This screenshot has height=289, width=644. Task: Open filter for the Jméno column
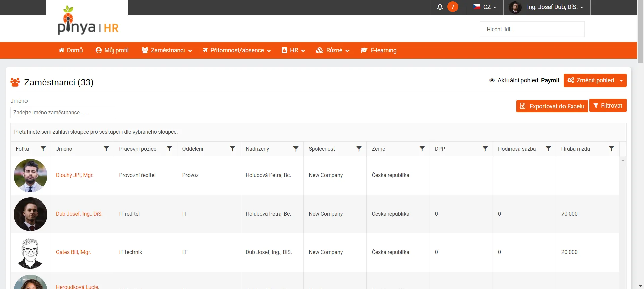tap(106, 149)
